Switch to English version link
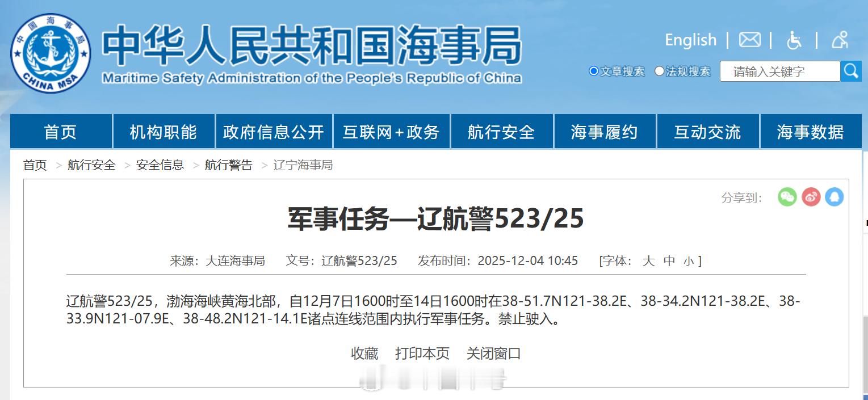The image size is (868, 400). (690, 40)
